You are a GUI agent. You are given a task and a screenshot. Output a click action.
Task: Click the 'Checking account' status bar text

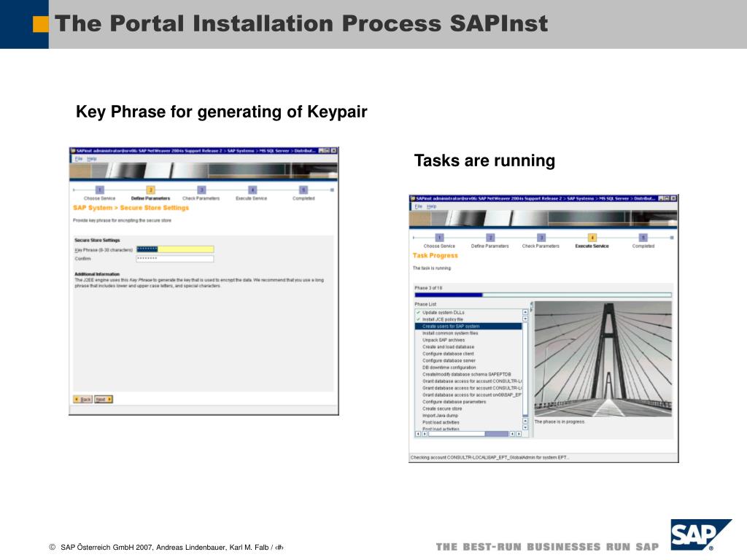pyautogui.click(x=489, y=458)
